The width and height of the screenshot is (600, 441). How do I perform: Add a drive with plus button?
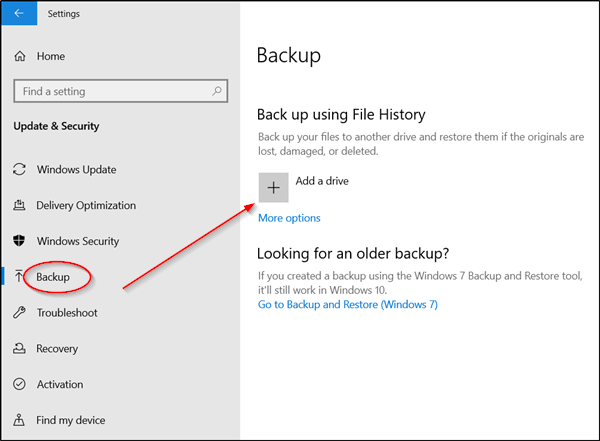[x=274, y=188]
